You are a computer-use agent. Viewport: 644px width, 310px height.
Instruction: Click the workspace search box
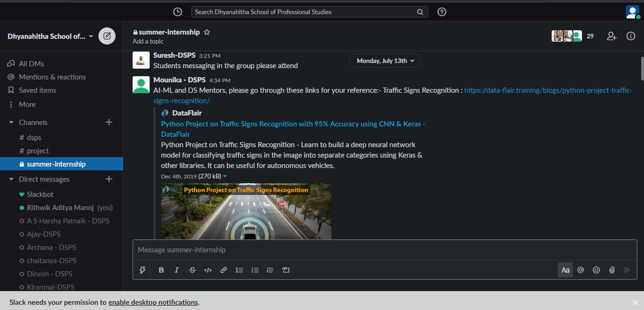309,12
